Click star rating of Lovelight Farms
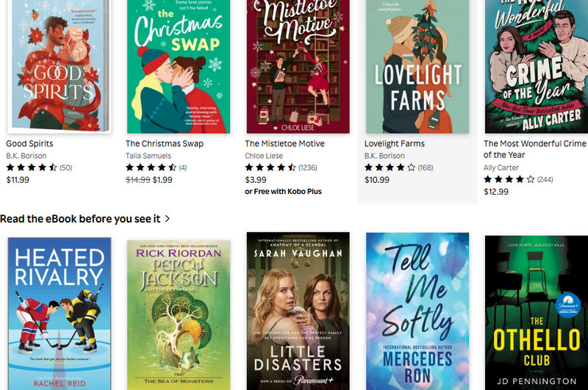Image resolution: width=588 pixels, height=390 pixels. pyautogui.click(x=398, y=167)
